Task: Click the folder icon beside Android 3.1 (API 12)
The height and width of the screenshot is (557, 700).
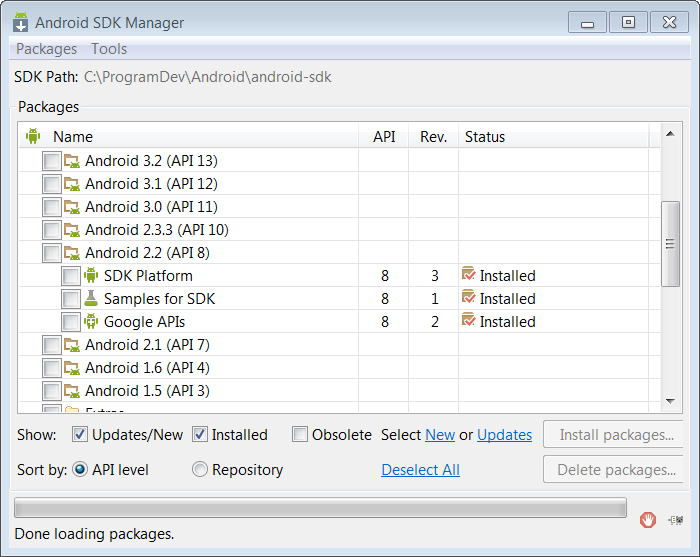Action: click(71, 183)
